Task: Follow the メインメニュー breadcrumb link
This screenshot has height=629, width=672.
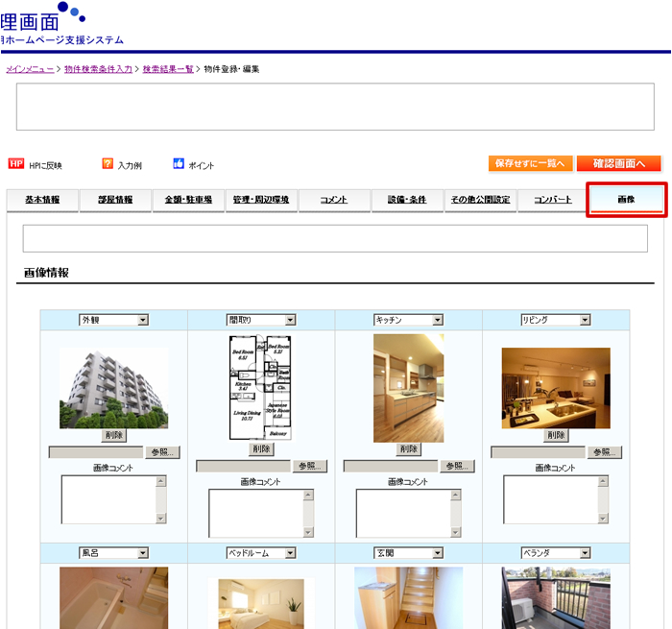Action: tap(30, 69)
